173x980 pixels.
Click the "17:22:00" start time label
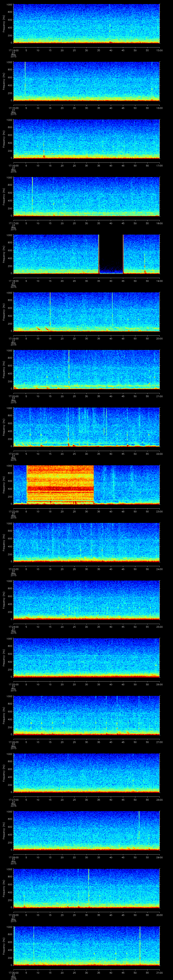[x=13, y=511]
